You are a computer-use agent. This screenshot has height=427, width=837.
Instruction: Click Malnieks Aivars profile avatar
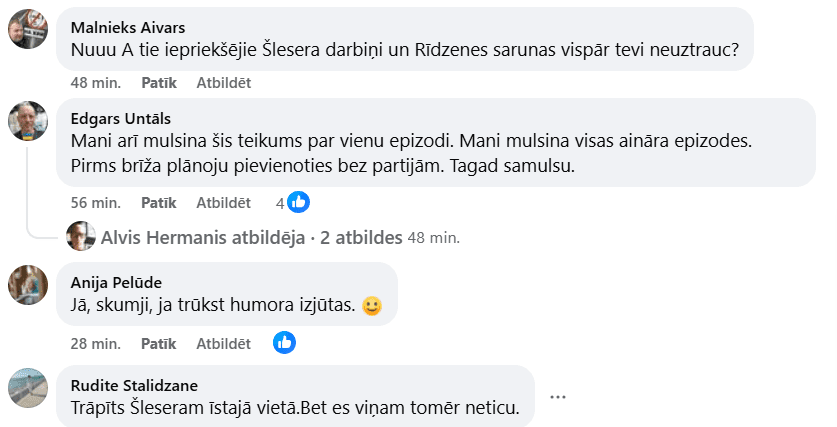[28, 29]
